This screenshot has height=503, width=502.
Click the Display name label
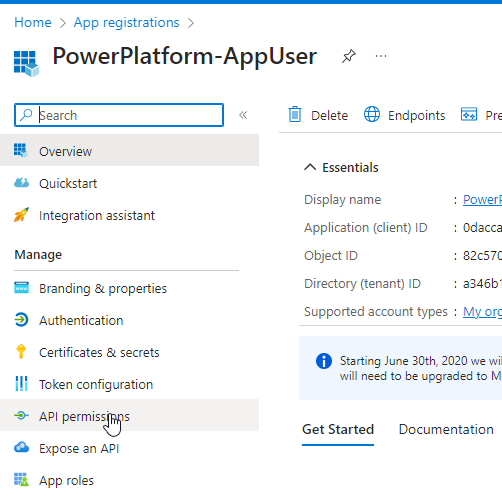pyautogui.click(x=342, y=200)
